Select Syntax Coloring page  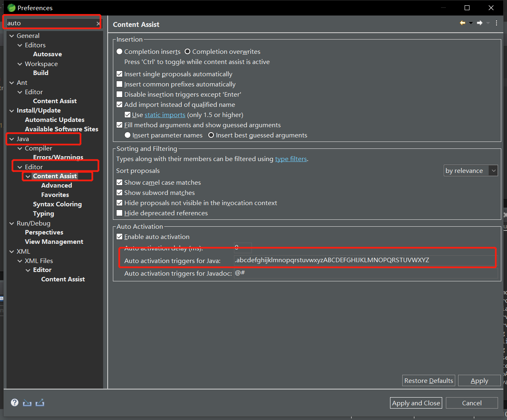pyautogui.click(x=57, y=204)
